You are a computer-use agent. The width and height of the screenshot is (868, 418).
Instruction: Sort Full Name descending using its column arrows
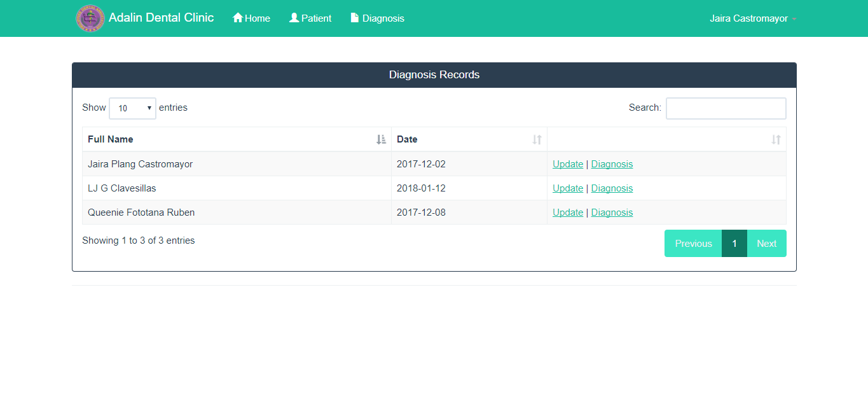pos(381,139)
